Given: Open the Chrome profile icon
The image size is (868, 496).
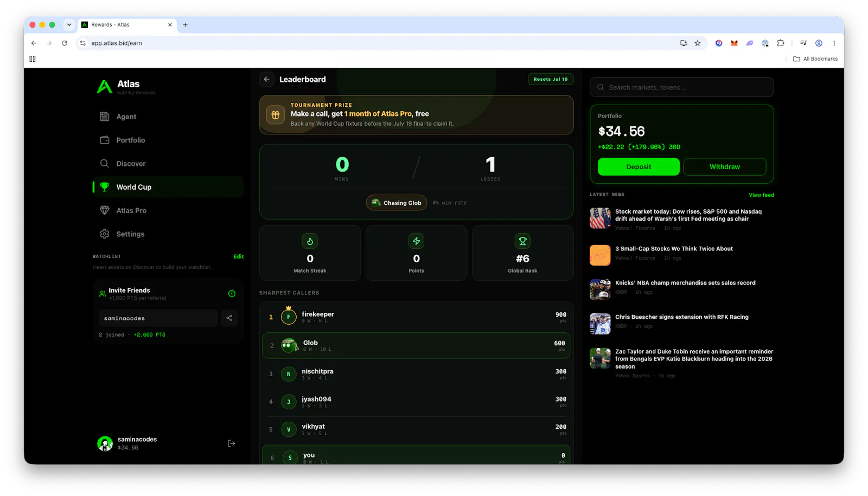Looking at the screenshot, I should [x=819, y=43].
